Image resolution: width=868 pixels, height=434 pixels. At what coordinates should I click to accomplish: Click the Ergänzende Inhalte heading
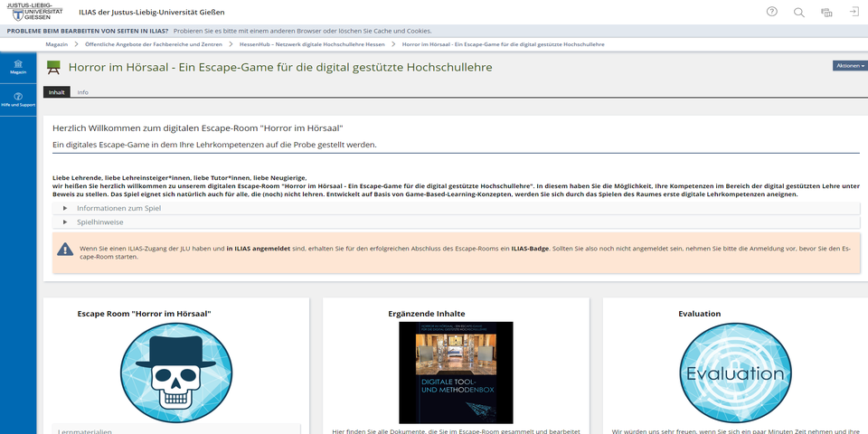pos(426,314)
